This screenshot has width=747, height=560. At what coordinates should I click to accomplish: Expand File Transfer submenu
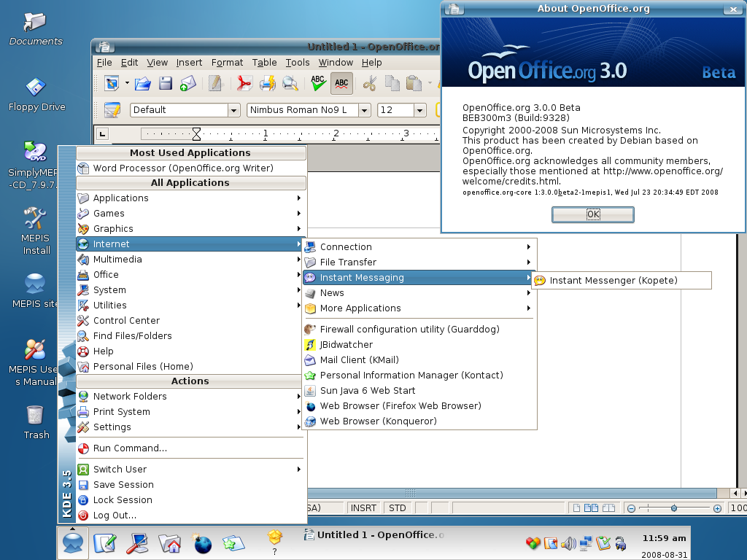(x=419, y=262)
